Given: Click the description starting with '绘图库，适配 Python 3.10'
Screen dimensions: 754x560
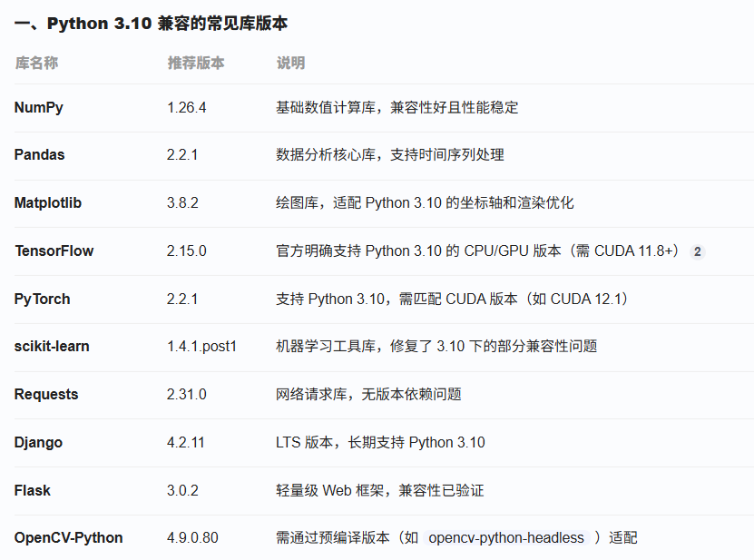Looking at the screenshot, I should pyautogui.click(x=425, y=202).
